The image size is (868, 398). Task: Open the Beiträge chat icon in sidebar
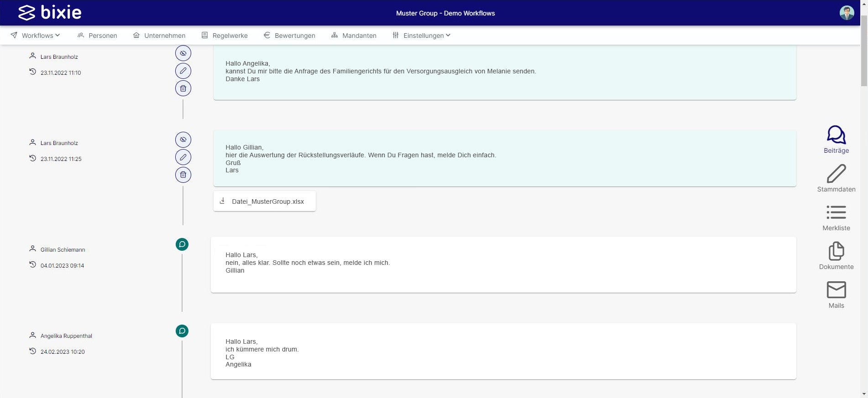(x=836, y=135)
